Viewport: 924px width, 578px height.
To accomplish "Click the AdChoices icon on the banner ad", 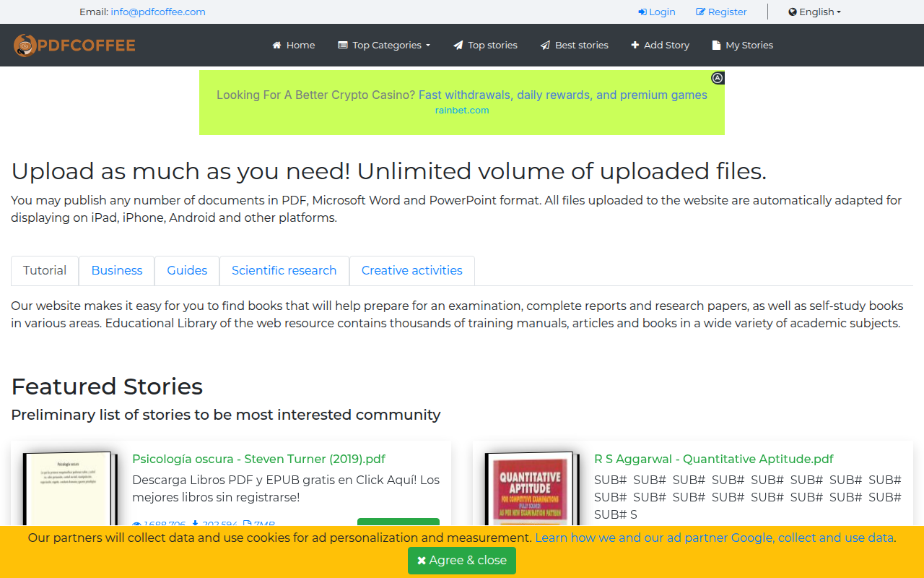I will tap(718, 78).
